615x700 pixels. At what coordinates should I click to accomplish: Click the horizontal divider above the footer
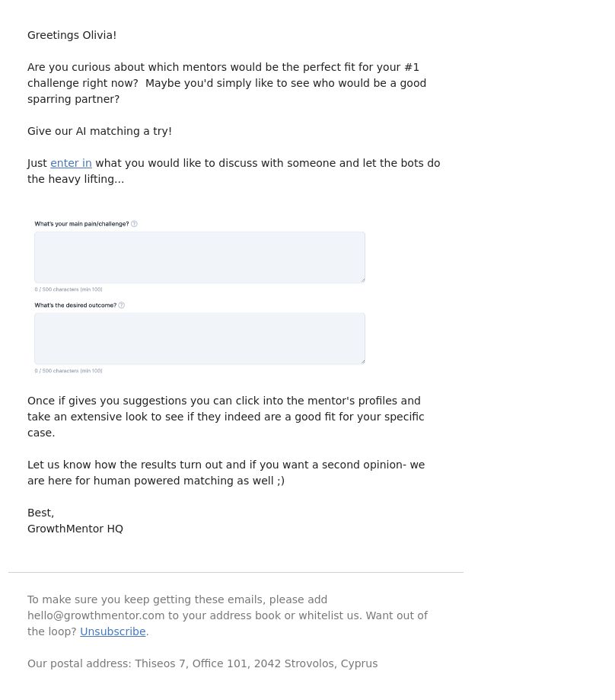coord(236,572)
